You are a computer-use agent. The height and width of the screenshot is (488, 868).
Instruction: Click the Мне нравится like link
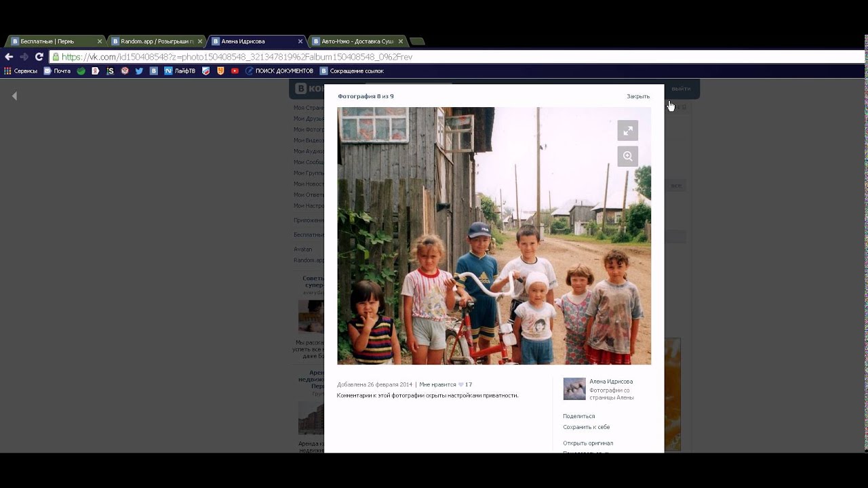coord(437,384)
